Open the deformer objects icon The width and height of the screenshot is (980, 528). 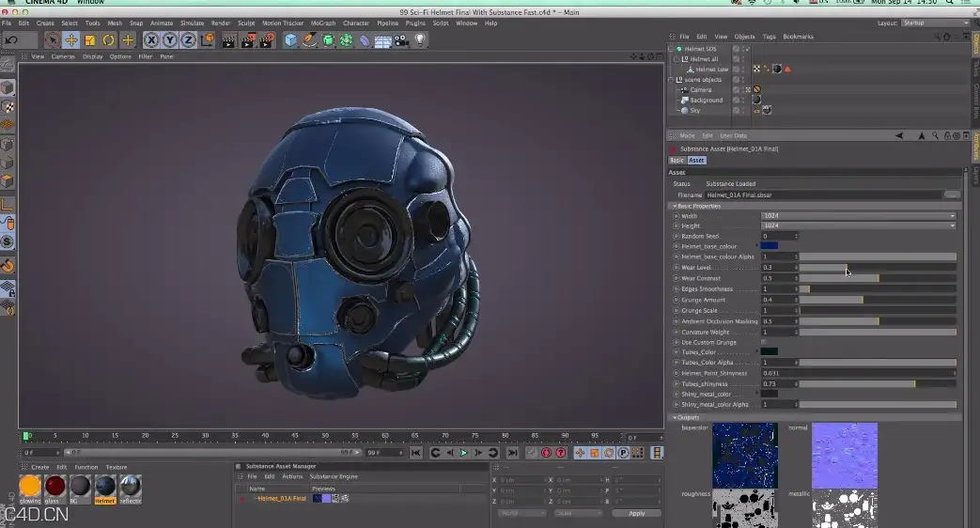point(365,40)
